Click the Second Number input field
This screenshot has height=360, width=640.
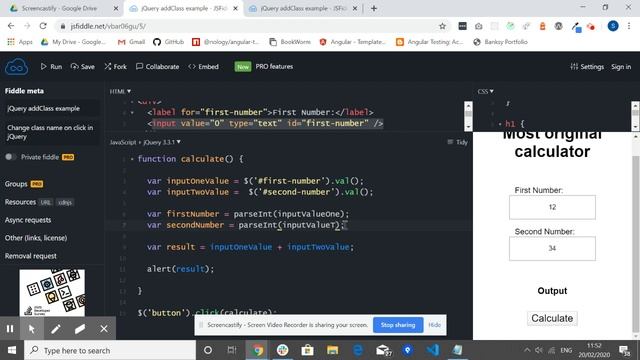click(x=552, y=249)
